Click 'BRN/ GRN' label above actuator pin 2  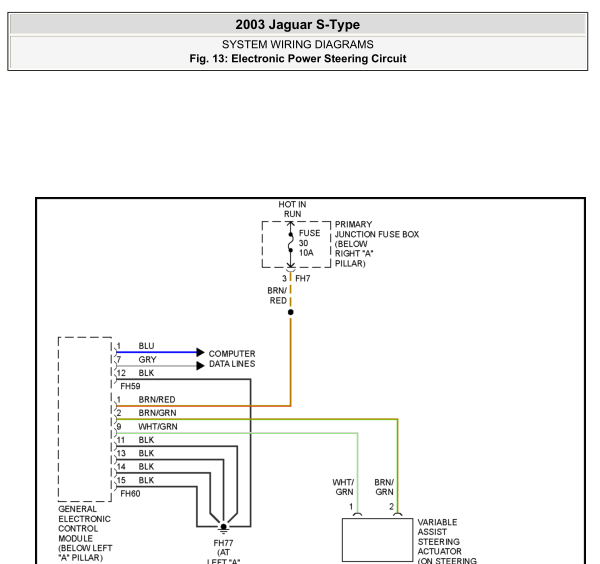pyautogui.click(x=384, y=487)
